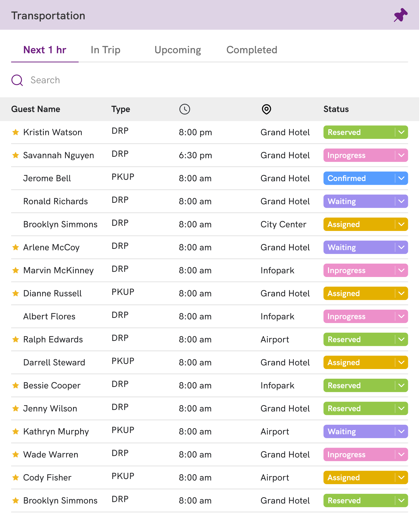Click star beside Cody Fisher
Screen dimensions: 420x523
point(16,478)
